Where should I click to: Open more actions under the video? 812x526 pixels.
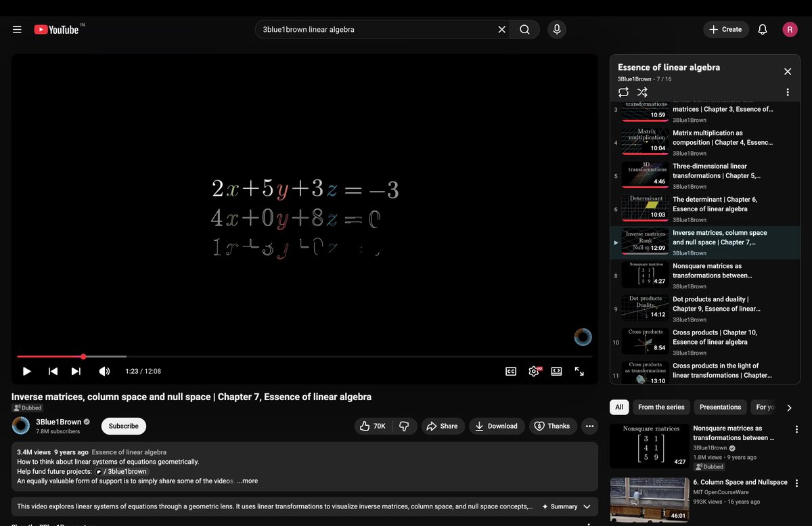point(590,426)
